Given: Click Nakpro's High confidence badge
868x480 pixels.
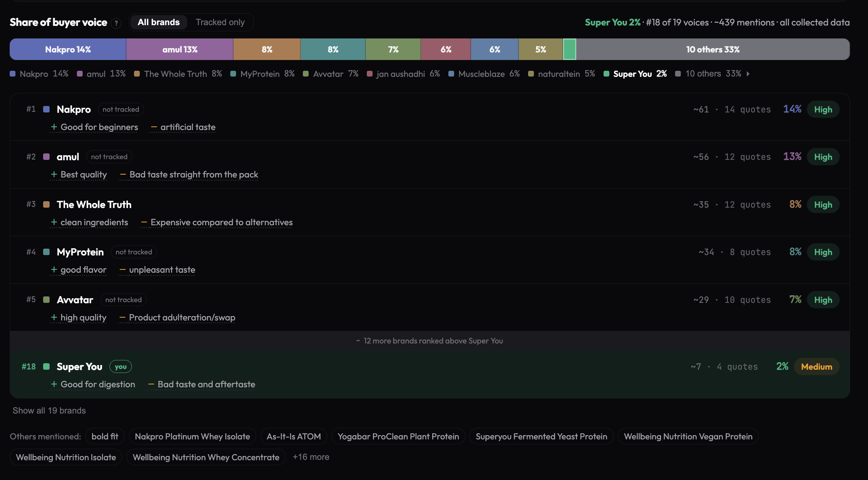Looking at the screenshot, I should 823,109.
